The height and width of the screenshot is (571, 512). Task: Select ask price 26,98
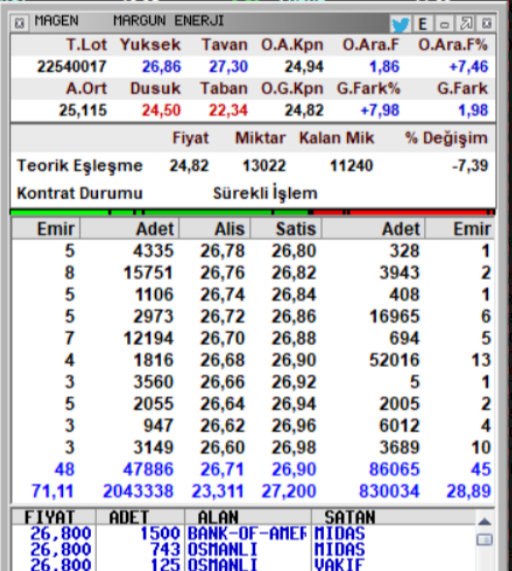[x=294, y=448]
